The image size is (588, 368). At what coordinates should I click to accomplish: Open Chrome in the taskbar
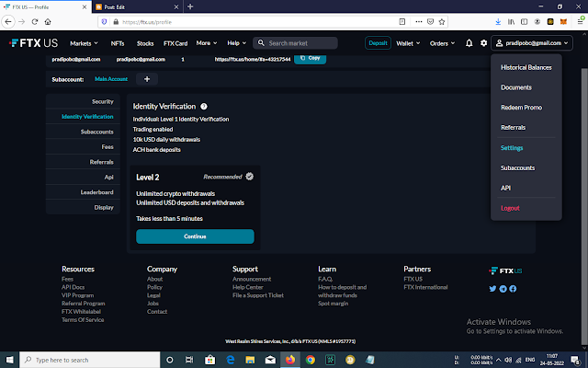(x=311, y=360)
